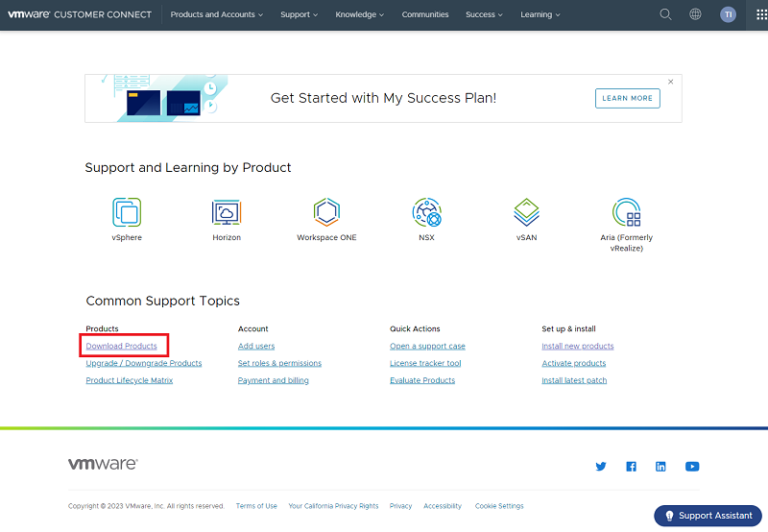Click the 'Set up & install' heading

[568, 328]
